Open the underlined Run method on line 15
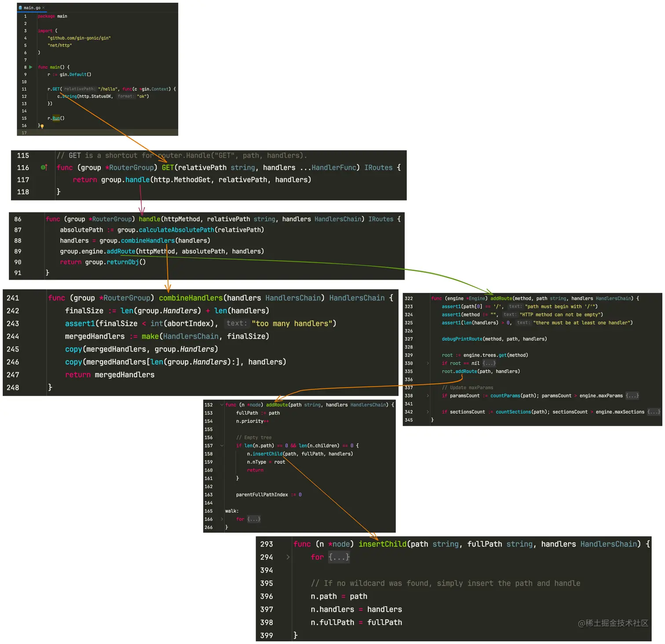 [56, 118]
